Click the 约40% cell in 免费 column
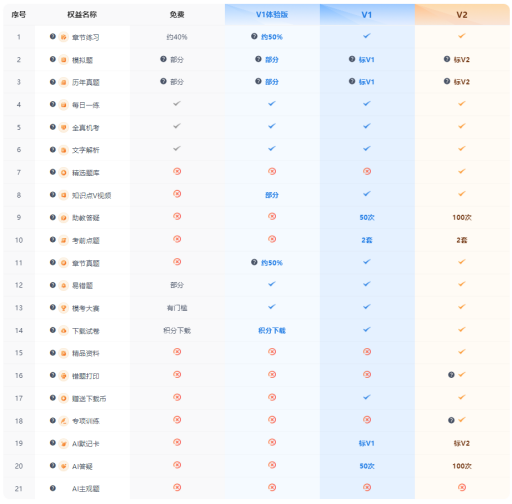 point(177,37)
